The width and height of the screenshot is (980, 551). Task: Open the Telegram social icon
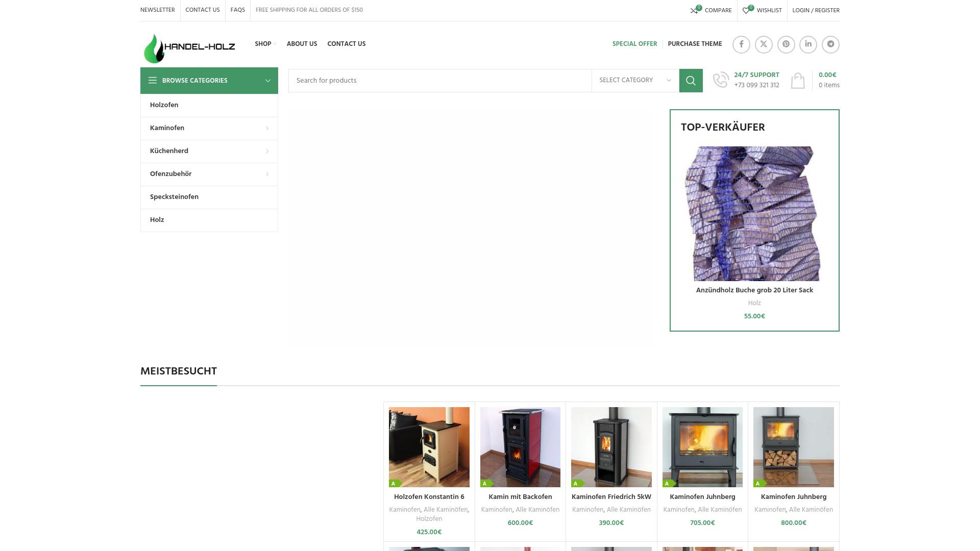point(830,44)
